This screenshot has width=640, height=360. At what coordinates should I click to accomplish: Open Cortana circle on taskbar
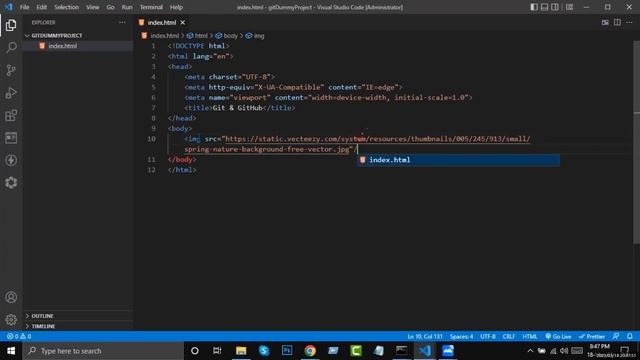coord(195,351)
